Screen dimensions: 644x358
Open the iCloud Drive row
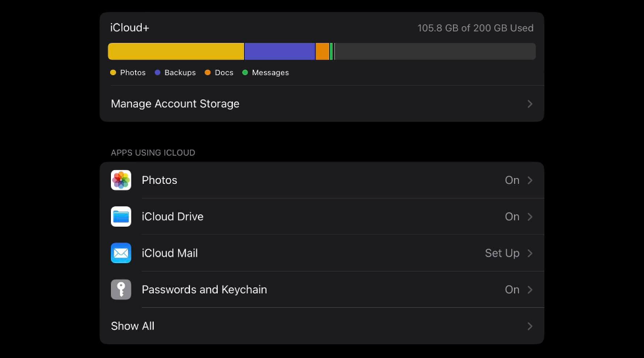pyautogui.click(x=172, y=216)
